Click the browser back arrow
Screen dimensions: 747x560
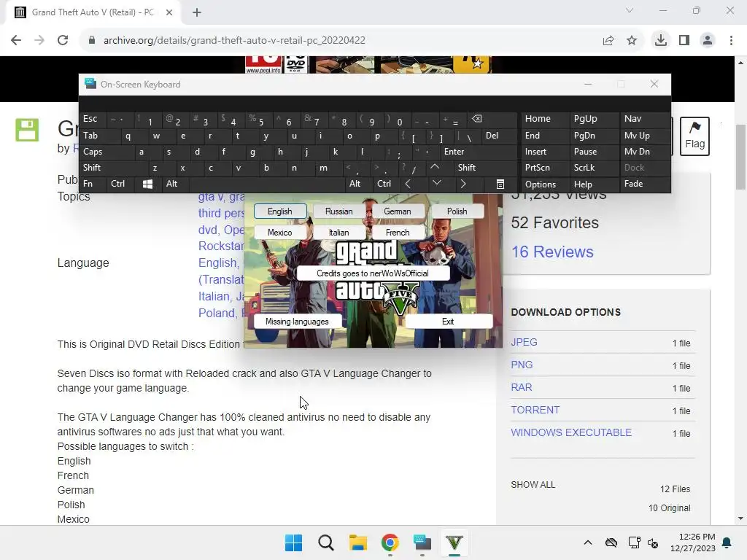pos(16,41)
